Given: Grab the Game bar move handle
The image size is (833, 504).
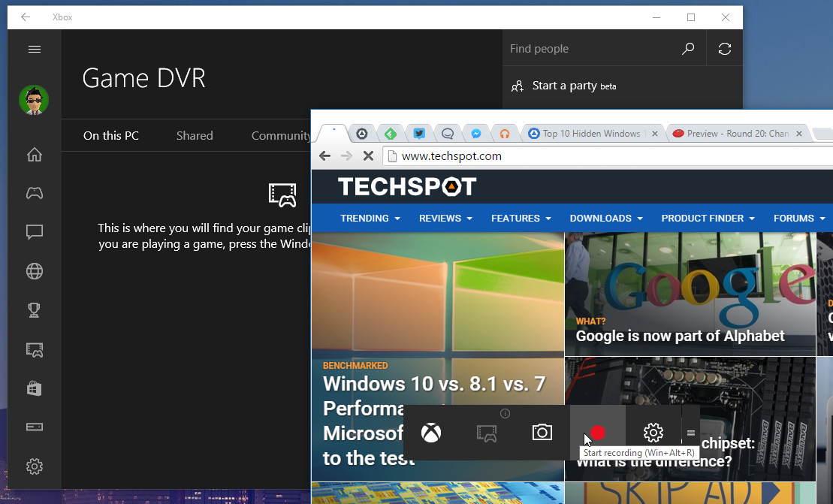Looking at the screenshot, I should pyautogui.click(x=690, y=433).
